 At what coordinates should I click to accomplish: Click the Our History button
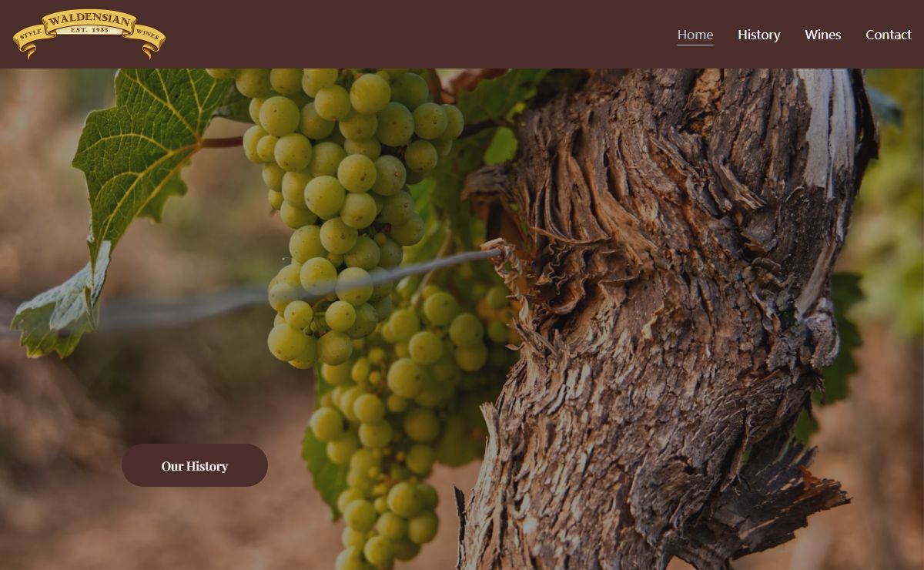click(x=195, y=465)
